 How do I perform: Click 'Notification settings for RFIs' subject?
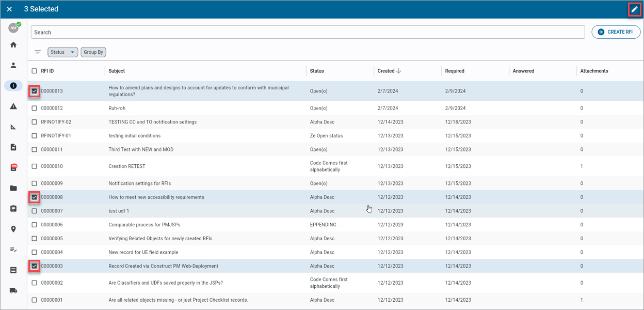pyautogui.click(x=140, y=183)
